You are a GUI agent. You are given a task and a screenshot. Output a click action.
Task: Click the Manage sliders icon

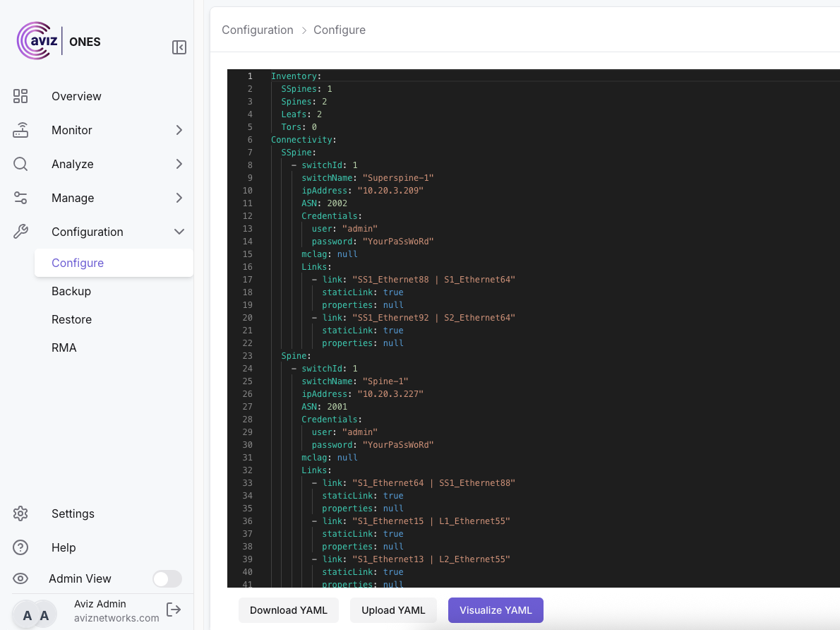[x=20, y=198]
